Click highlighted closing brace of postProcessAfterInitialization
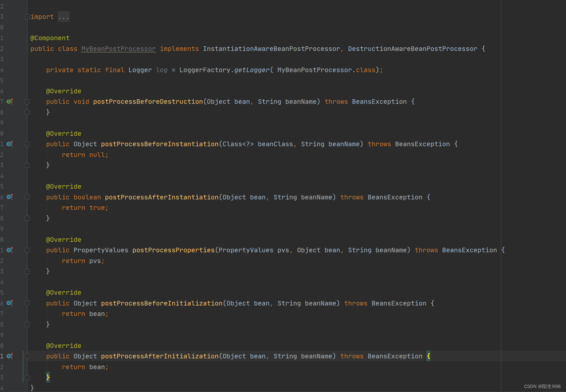This screenshot has width=566, height=392. pos(48,377)
